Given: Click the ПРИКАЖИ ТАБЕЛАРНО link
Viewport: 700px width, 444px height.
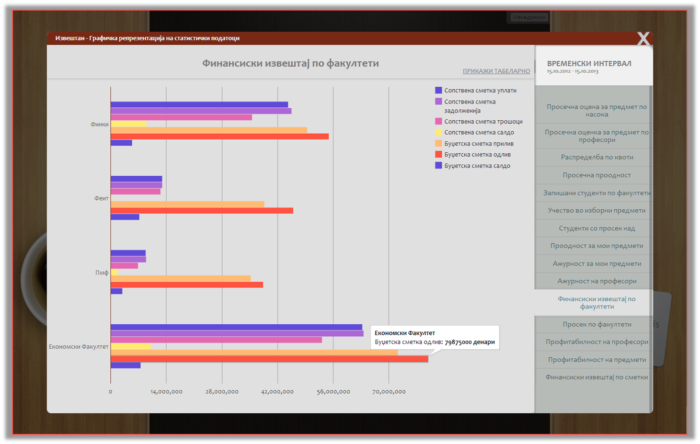Looking at the screenshot, I should (x=496, y=72).
